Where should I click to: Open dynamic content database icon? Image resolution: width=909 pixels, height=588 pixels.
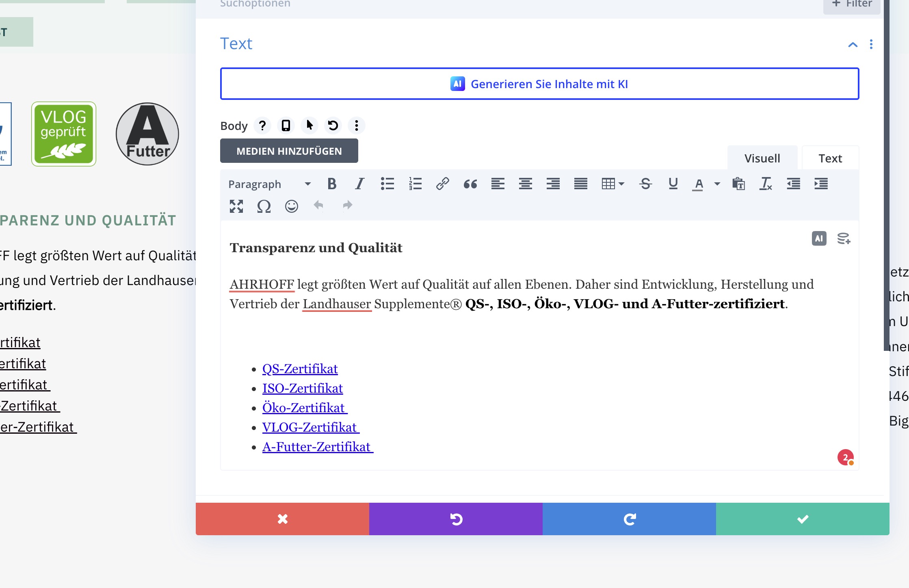point(844,238)
